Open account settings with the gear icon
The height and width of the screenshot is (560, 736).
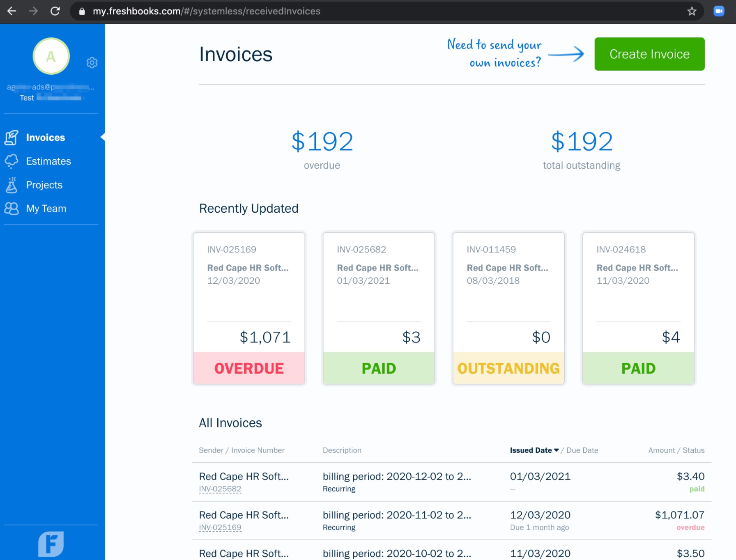coord(92,62)
